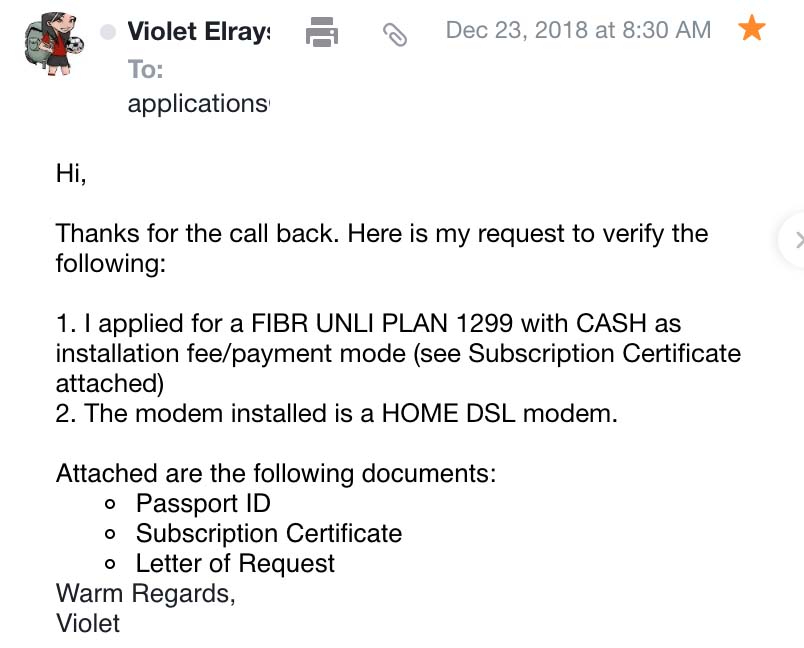Click the Dec 23, 2018 timestamp
804x648 pixels.
[578, 30]
